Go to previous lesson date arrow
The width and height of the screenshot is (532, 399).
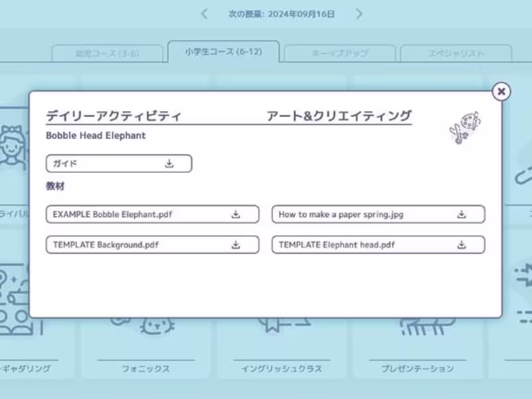[x=204, y=14]
